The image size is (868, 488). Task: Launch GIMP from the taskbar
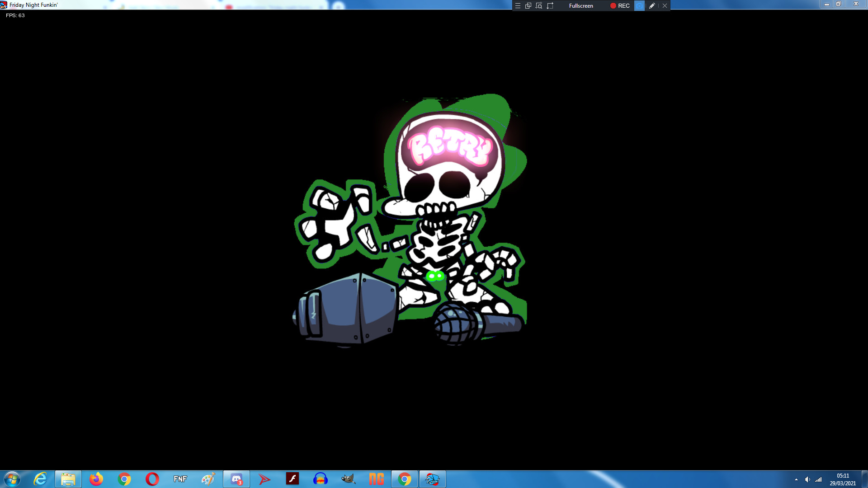[x=349, y=479]
